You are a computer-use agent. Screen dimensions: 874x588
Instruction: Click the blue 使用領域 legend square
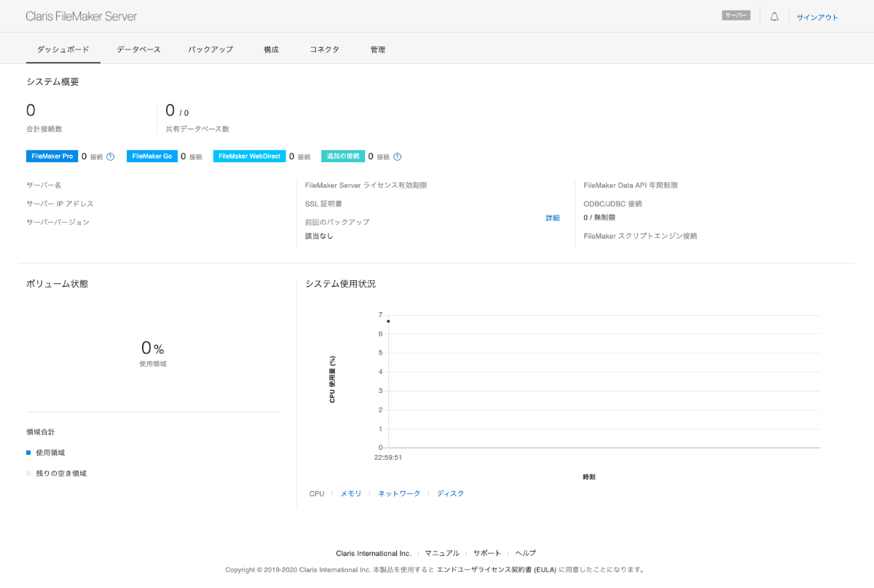point(28,453)
